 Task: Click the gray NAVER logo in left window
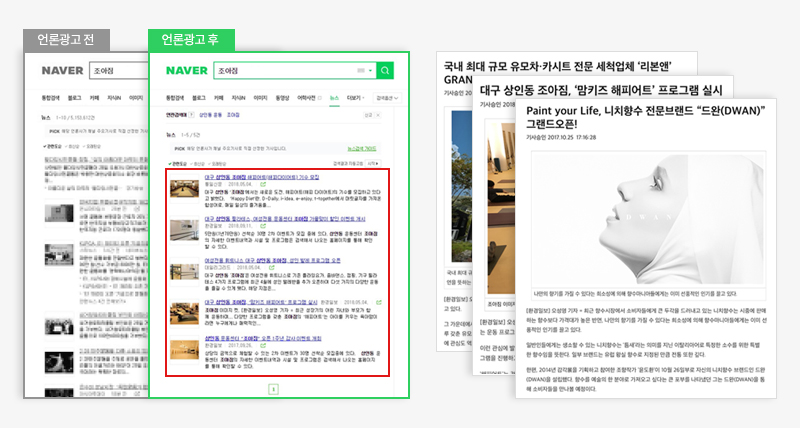[x=62, y=70]
